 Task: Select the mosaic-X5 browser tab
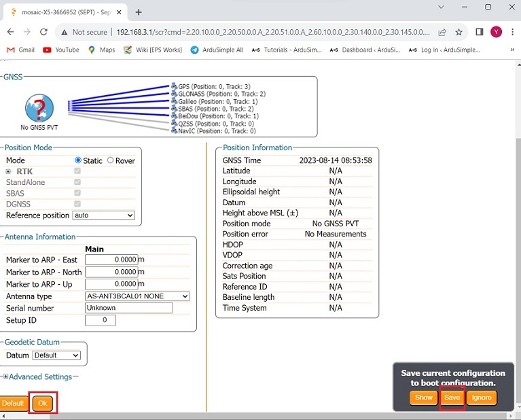61,12
